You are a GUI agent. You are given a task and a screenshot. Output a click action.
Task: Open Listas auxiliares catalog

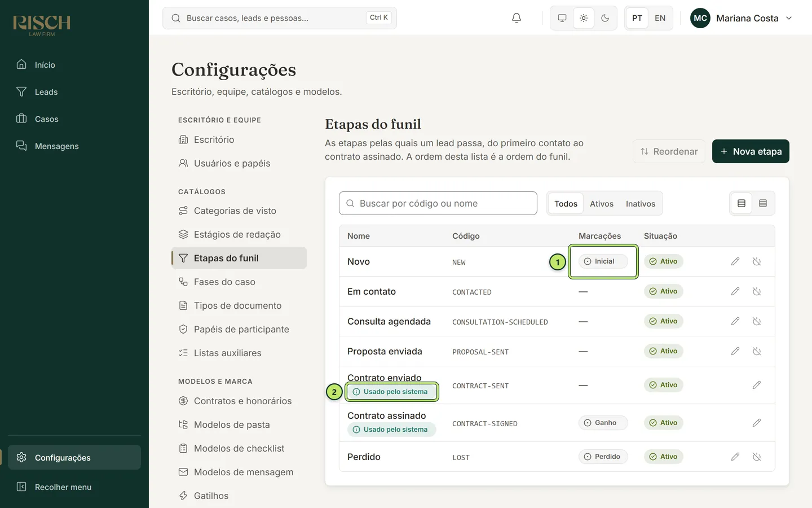[239, 353]
